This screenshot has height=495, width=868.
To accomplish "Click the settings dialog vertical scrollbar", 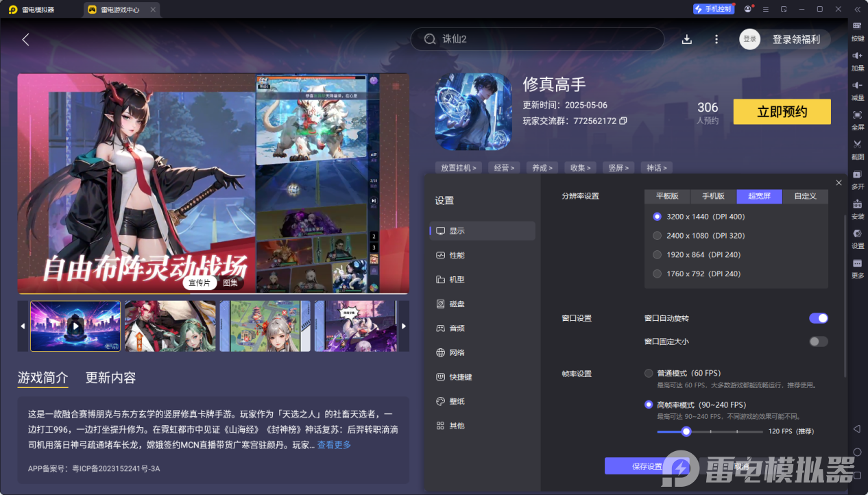I will [x=845, y=295].
